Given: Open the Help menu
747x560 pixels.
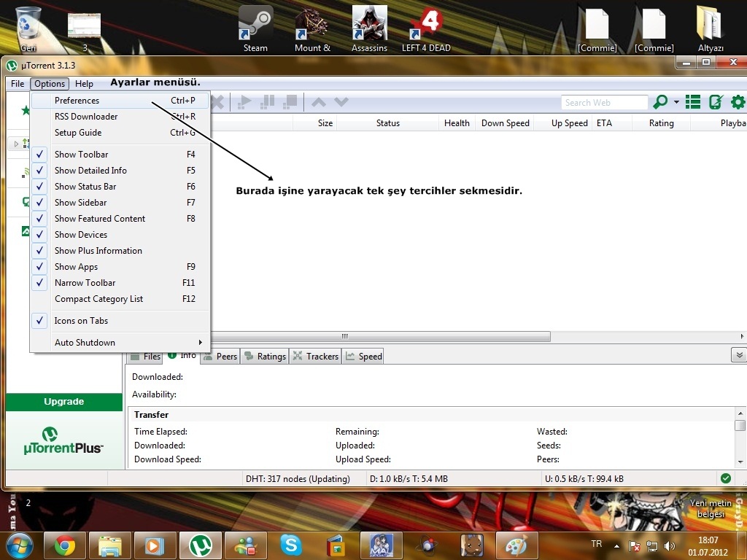Looking at the screenshot, I should (85, 84).
